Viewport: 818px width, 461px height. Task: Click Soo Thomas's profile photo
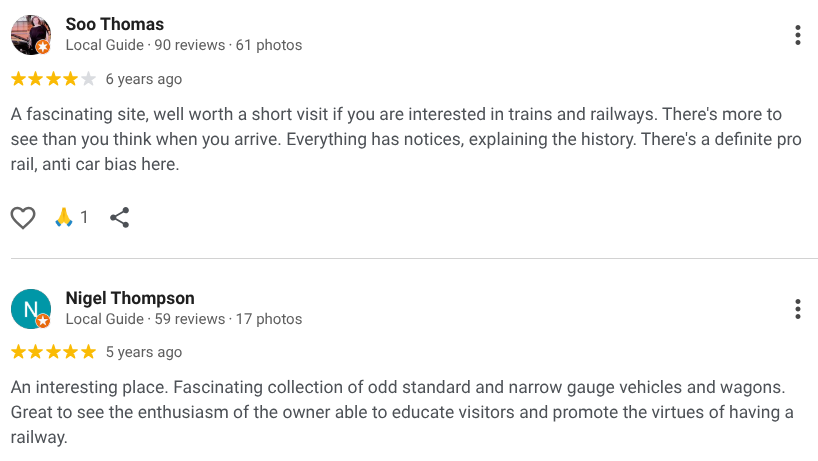[30, 34]
